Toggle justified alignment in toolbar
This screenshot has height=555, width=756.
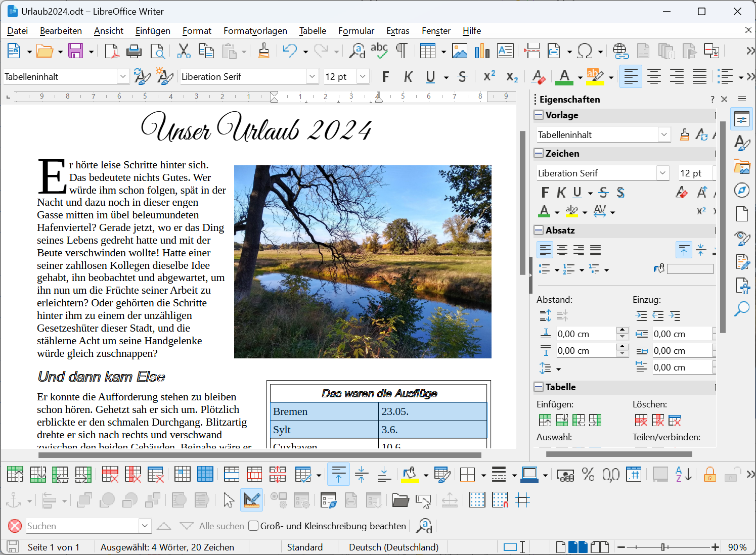click(699, 77)
